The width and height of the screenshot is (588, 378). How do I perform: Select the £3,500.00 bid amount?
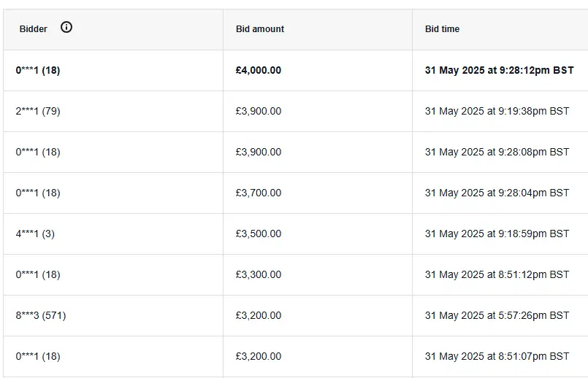coord(259,234)
